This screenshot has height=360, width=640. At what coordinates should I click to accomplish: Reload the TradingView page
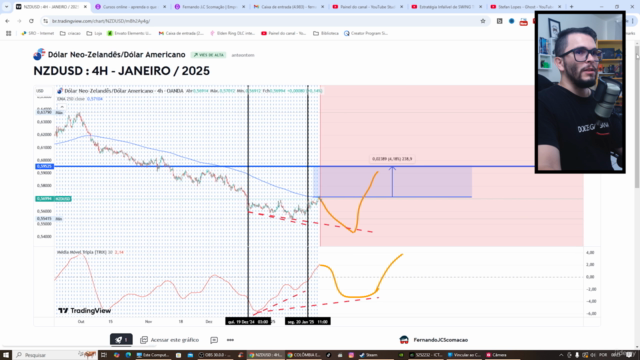[31, 21]
